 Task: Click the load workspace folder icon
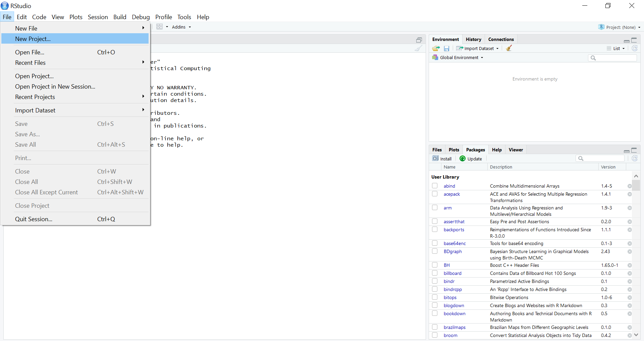click(436, 48)
